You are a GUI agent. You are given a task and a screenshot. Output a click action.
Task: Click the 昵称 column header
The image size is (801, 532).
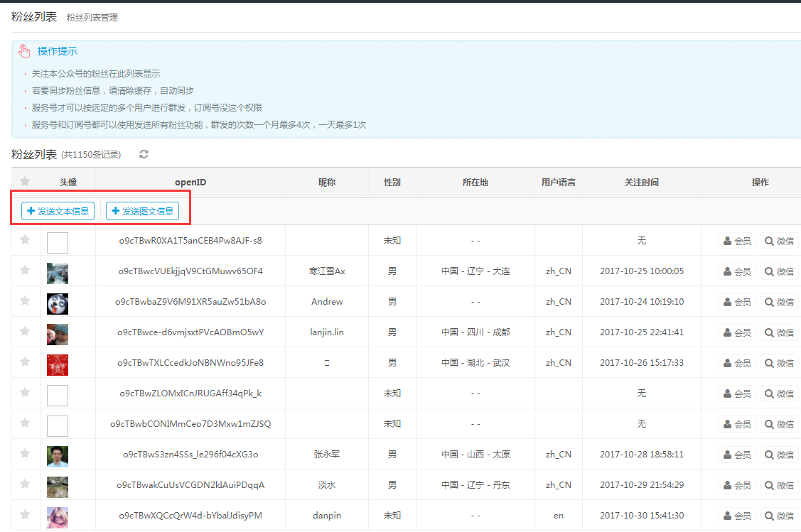click(327, 183)
